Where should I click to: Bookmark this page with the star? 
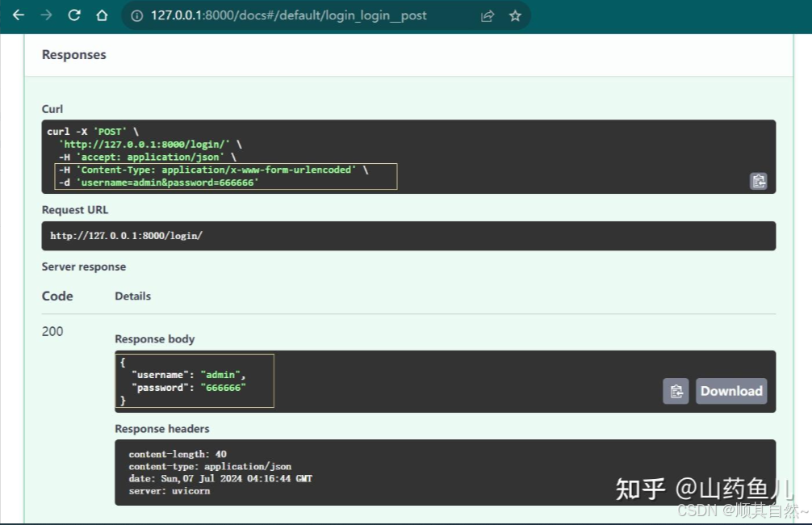pyautogui.click(x=514, y=15)
